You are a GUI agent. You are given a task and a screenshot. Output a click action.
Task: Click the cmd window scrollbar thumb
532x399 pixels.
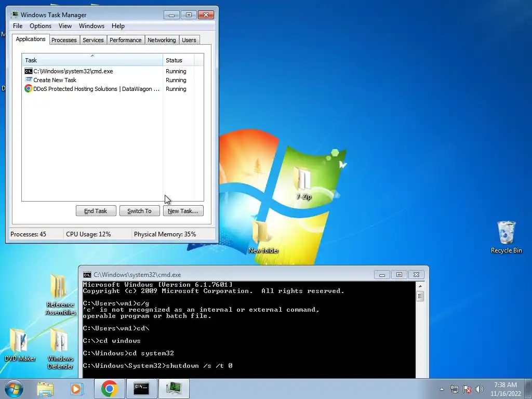[x=420, y=296]
